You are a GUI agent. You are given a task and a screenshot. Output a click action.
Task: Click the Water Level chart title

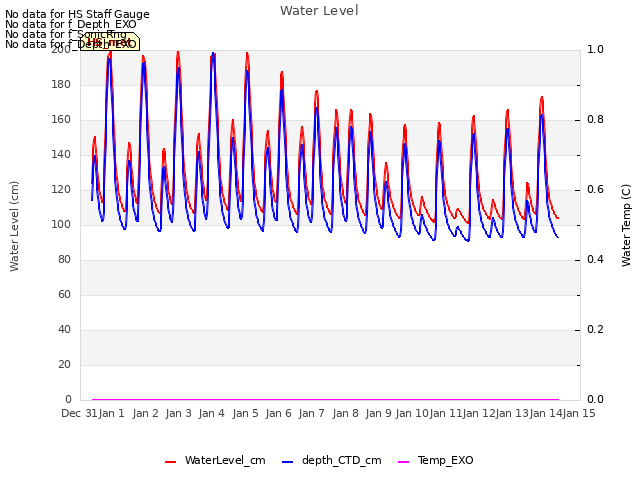click(x=319, y=11)
